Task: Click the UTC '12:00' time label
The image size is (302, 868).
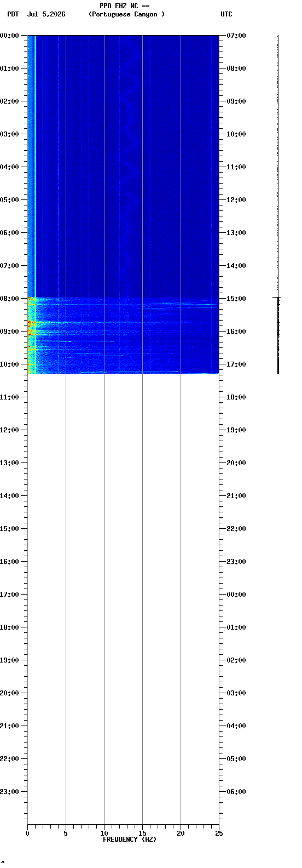Action: pos(236,200)
